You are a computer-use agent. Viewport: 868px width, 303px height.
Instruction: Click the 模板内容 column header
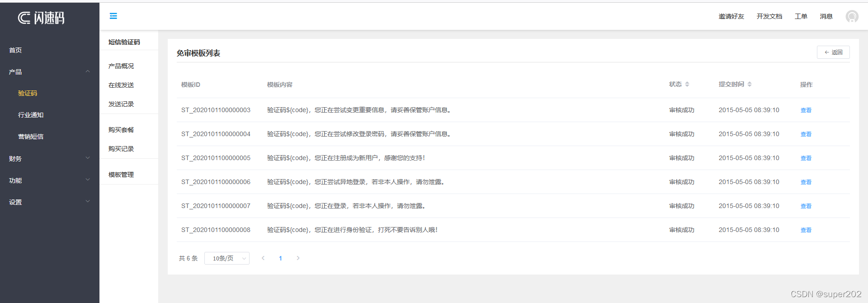click(x=280, y=85)
